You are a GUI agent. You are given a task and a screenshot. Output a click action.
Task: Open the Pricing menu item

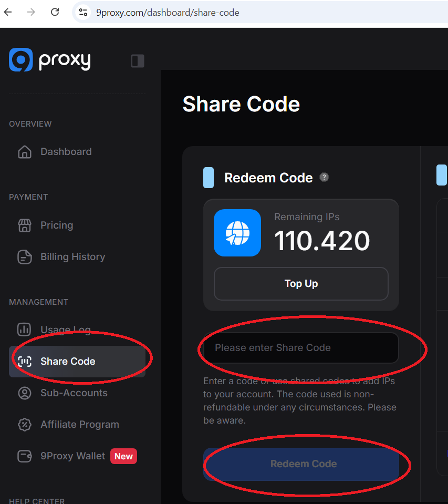pyautogui.click(x=57, y=225)
